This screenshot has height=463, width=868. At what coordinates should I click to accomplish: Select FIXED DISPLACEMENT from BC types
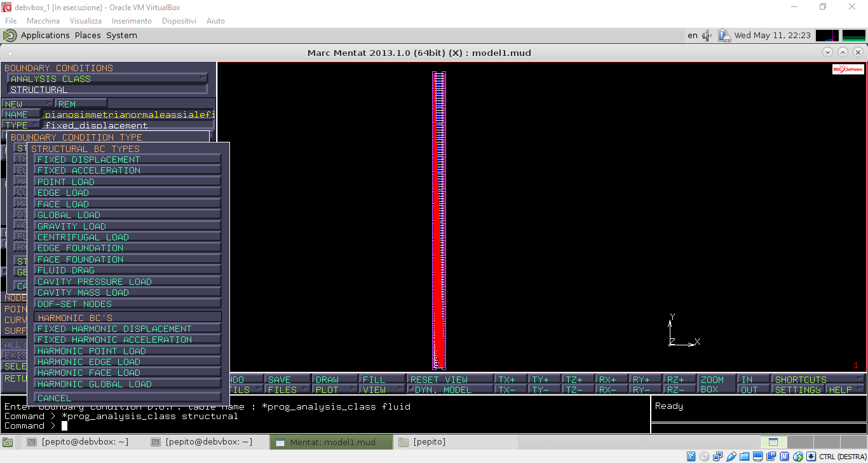pyautogui.click(x=127, y=160)
